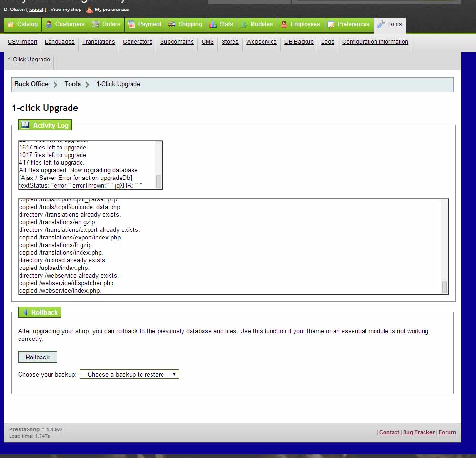Click View my shop link
This screenshot has height=458, width=476.
(x=66, y=10)
